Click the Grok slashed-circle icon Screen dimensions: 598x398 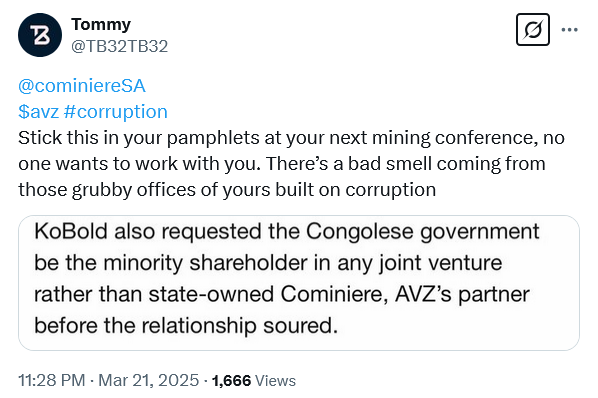coord(533,30)
